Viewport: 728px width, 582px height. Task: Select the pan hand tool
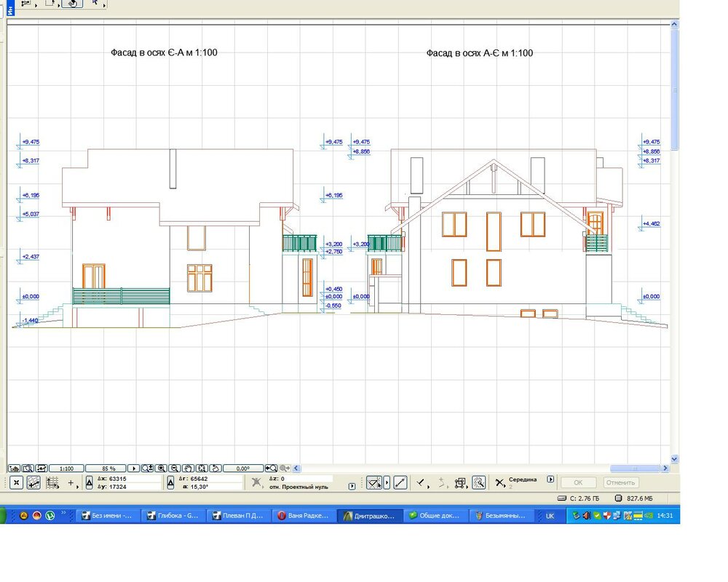pyautogui.click(x=187, y=469)
